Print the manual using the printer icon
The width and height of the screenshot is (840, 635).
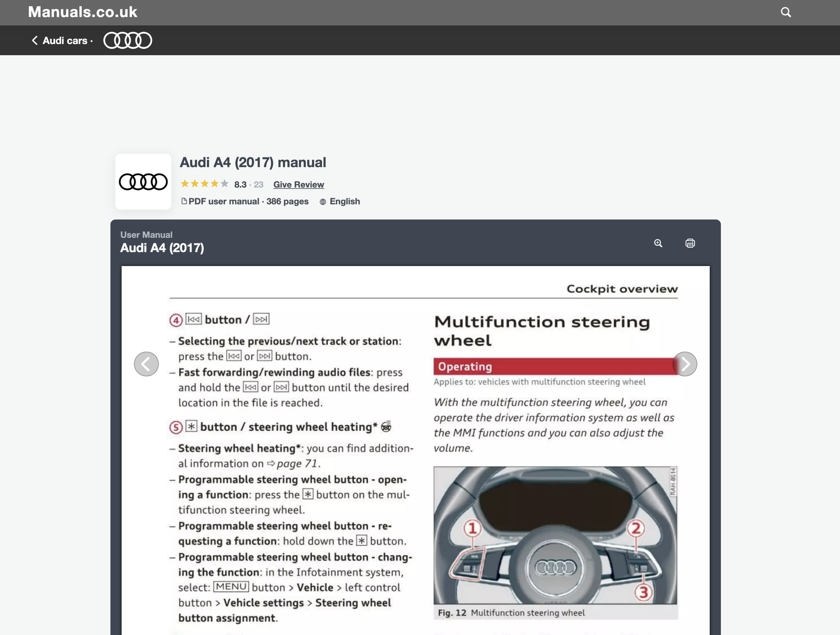click(x=690, y=243)
